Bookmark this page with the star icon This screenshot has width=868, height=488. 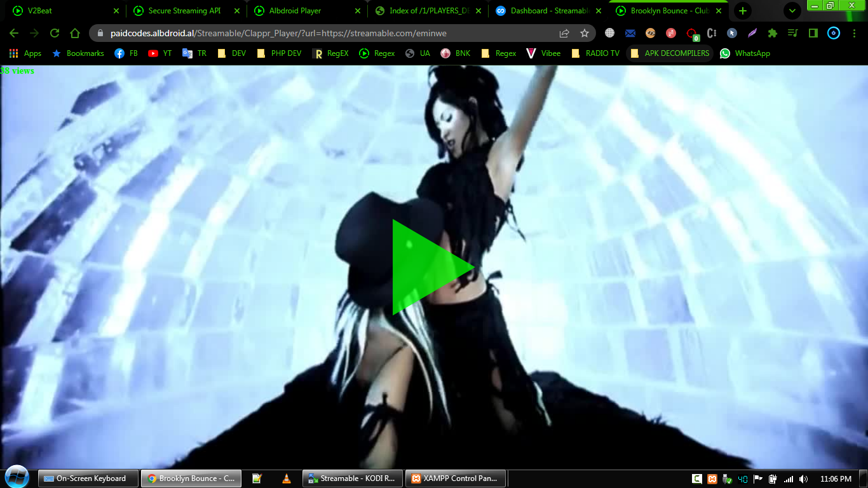(x=585, y=33)
